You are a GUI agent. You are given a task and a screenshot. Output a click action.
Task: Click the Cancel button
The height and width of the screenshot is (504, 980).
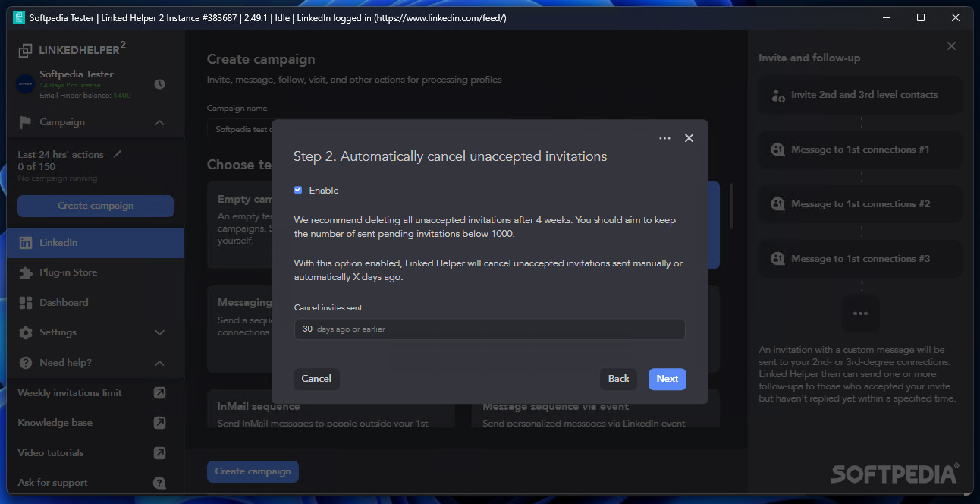[316, 379]
